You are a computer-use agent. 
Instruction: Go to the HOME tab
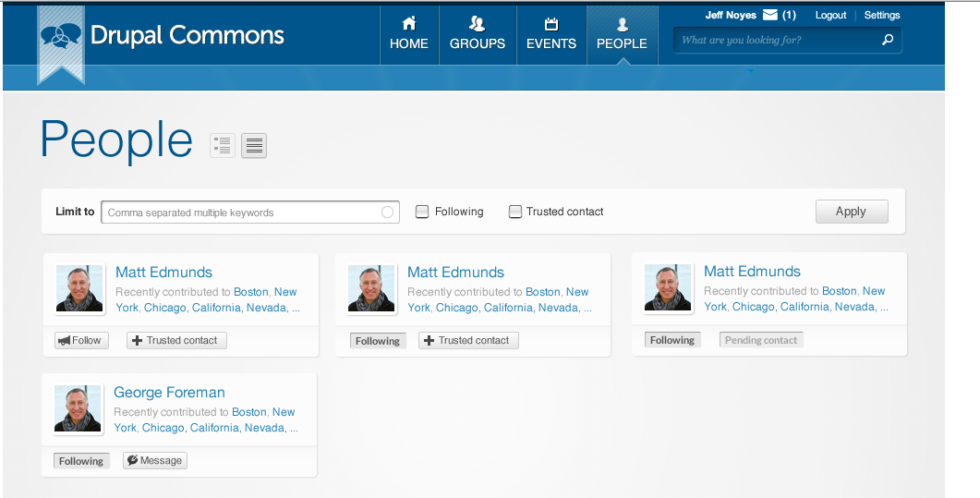409,34
